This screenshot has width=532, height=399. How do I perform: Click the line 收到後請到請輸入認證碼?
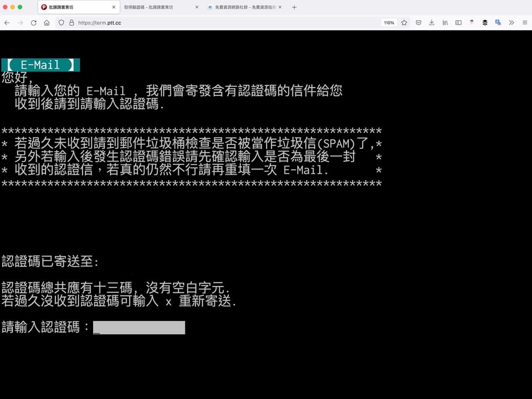click(x=90, y=103)
